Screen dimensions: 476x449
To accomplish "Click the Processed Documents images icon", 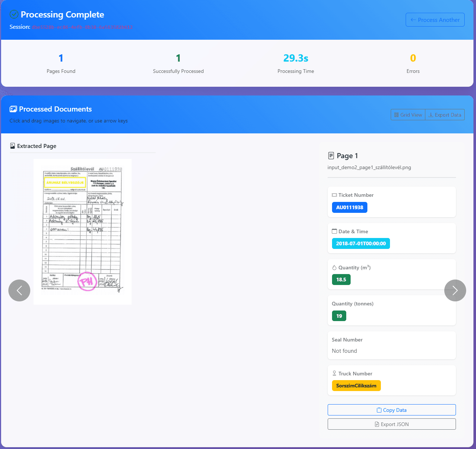I will pyautogui.click(x=13, y=109).
